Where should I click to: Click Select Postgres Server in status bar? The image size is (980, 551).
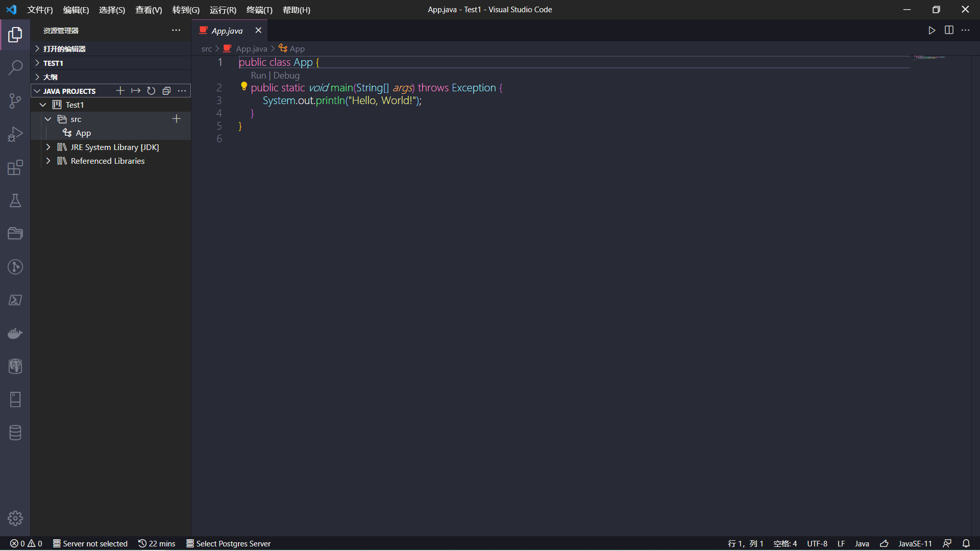tap(229, 543)
